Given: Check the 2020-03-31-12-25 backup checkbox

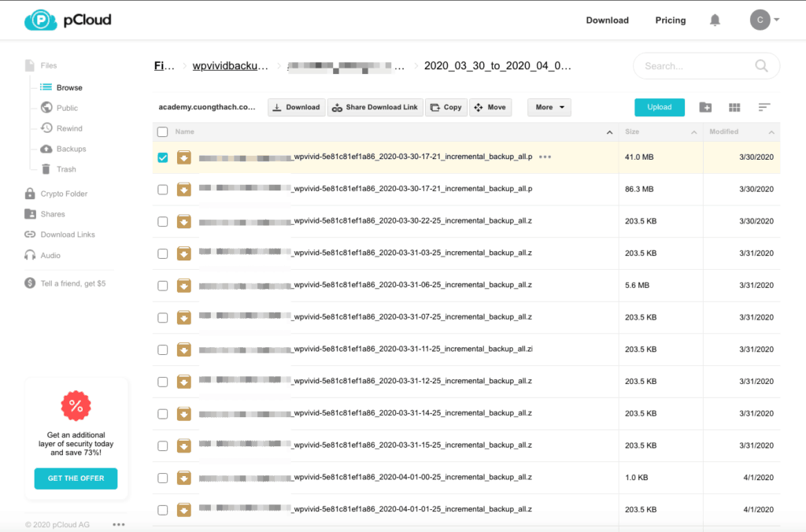Looking at the screenshot, I should (162, 382).
